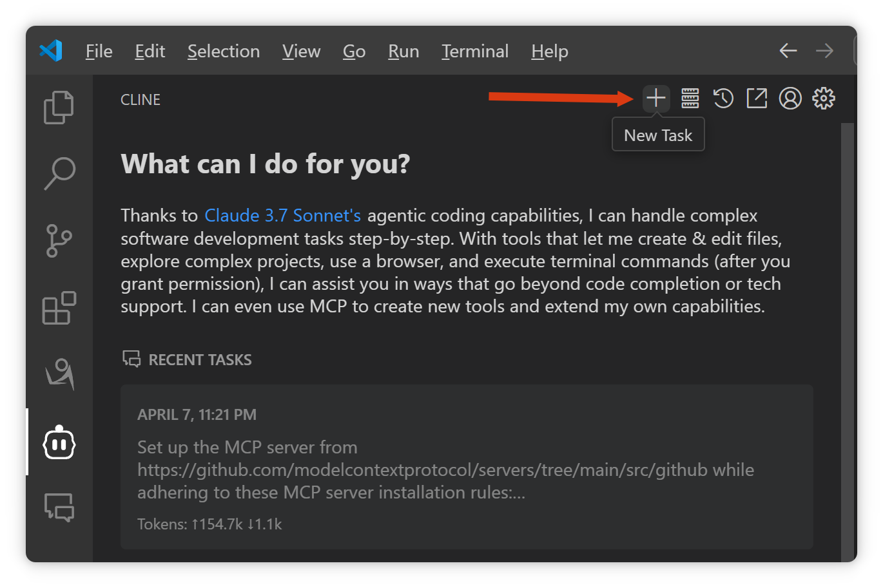Open the Search view in activity bar
This screenshot has height=588, width=883.
coord(59,173)
